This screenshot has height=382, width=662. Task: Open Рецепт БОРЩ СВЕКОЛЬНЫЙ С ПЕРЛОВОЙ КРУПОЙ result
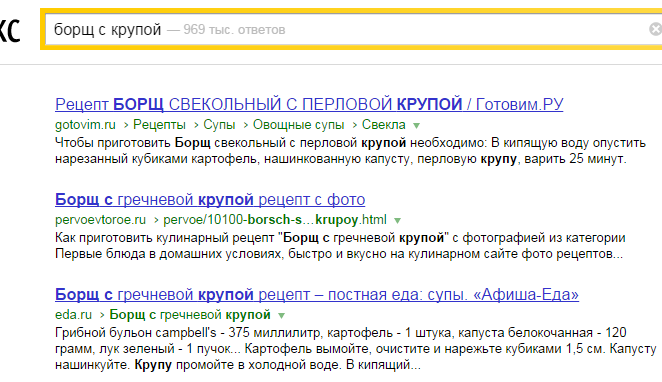(309, 104)
